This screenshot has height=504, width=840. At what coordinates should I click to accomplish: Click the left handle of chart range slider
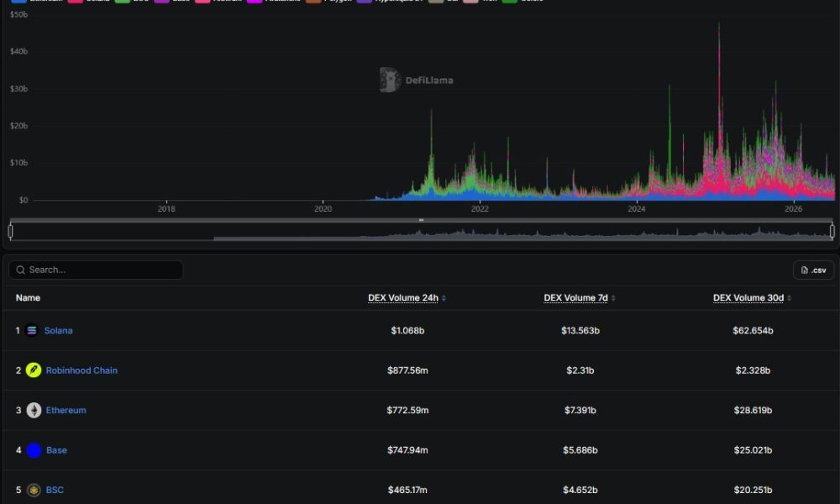click(10, 231)
